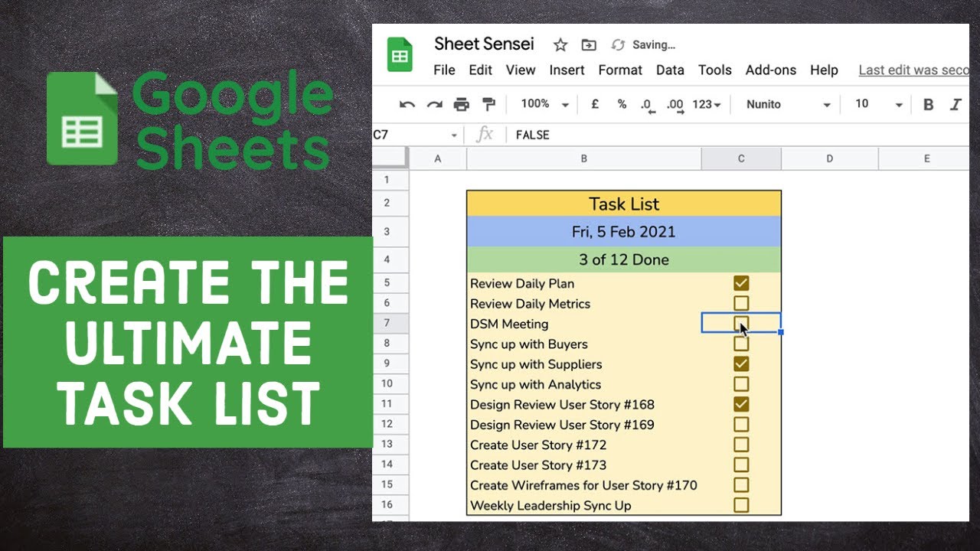Image resolution: width=980 pixels, height=551 pixels.
Task: Select the Weekly Leadership Sync Up cell
Action: pyautogui.click(x=584, y=505)
